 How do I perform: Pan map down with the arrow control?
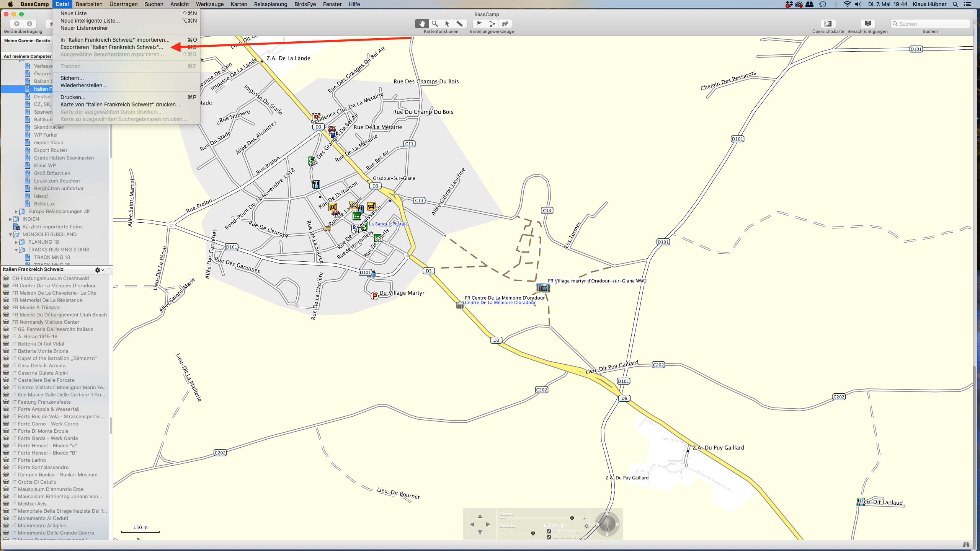click(480, 532)
